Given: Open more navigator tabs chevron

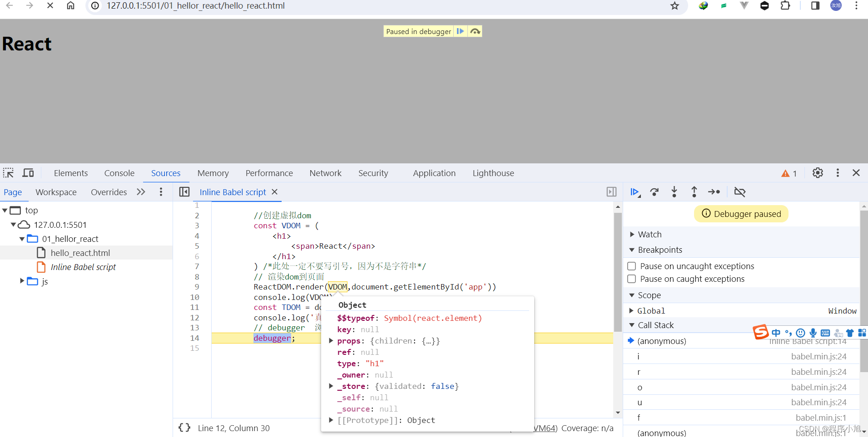Looking at the screenshot, I should 141,192.
